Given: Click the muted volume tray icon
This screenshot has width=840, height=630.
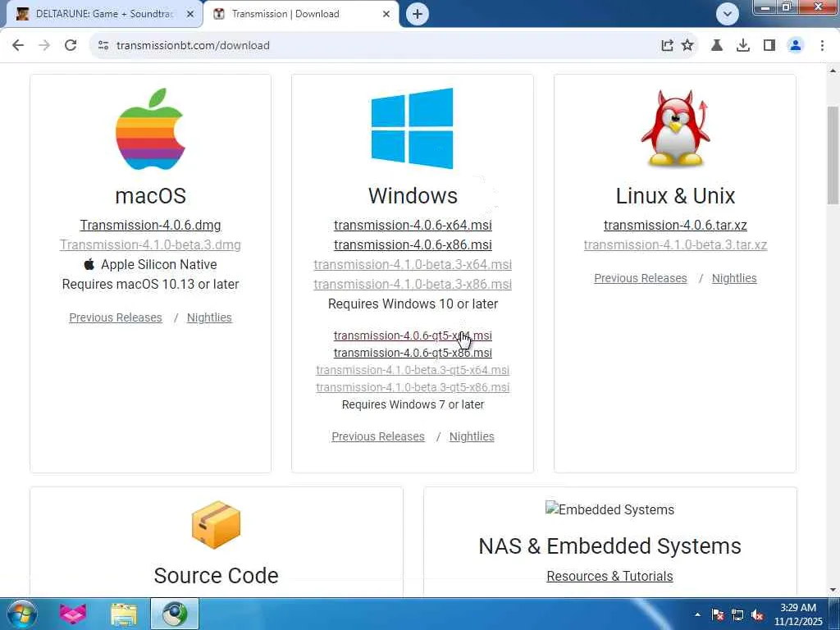Looking at the screenshot, I should 757,614.
